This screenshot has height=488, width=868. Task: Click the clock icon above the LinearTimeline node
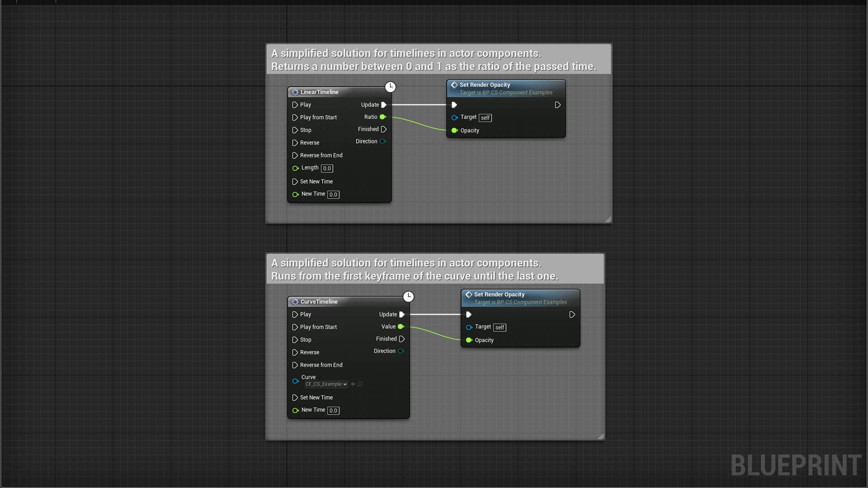[x=390, y=87]
